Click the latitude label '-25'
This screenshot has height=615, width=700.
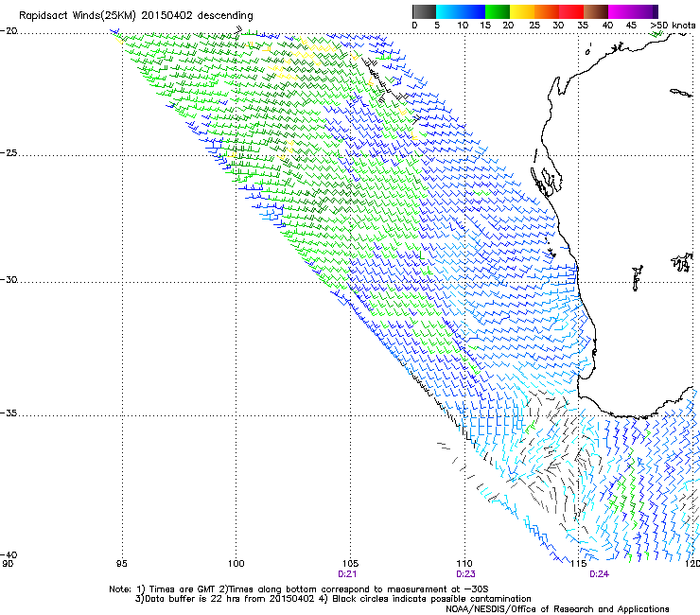(9, 152)
